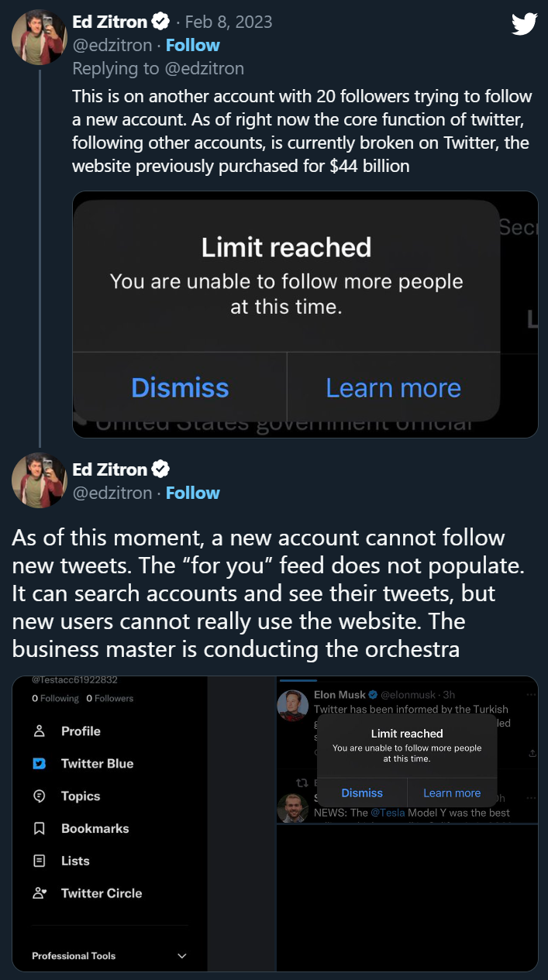Expand the Professional Tools section
This screenshot has width=548, height=980.
tap(182, 956)
